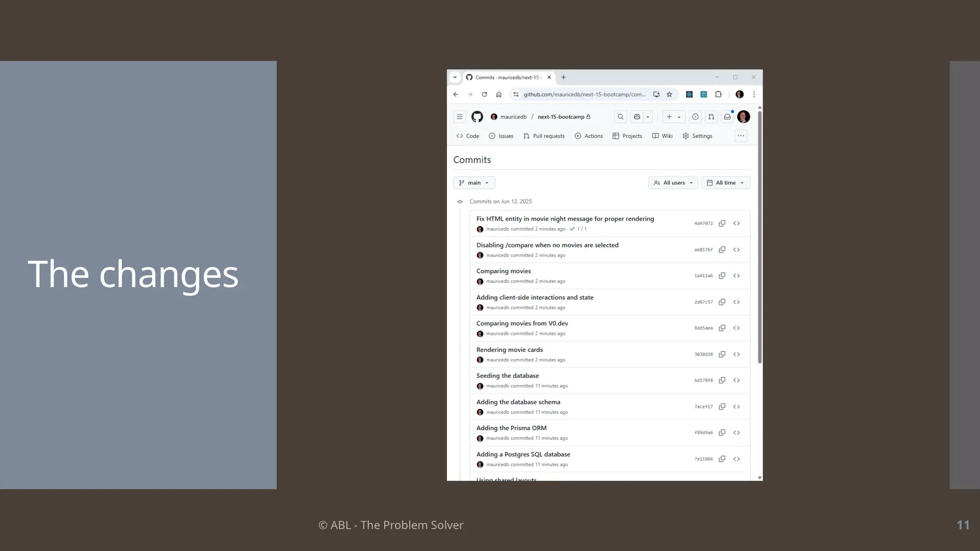Click the pull requests icon in header
Viewport: 980px width, 551px height.
(711, 117)
